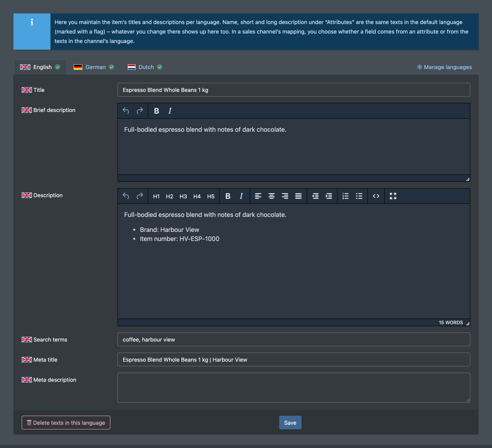Viewport: 492px width, 448px height.
Task: Toggle bold in Brief description editor
Action: coord(157,111)
